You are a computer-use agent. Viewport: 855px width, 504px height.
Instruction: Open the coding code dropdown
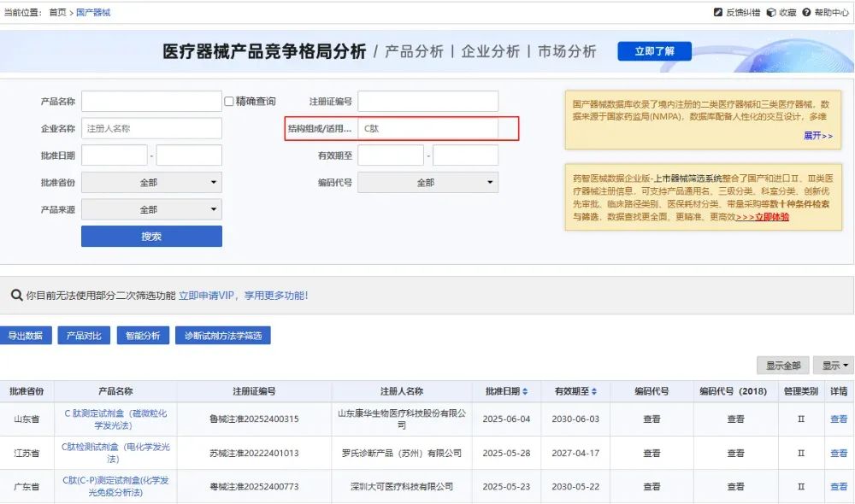pyautogui.click(x=427, y=182)
